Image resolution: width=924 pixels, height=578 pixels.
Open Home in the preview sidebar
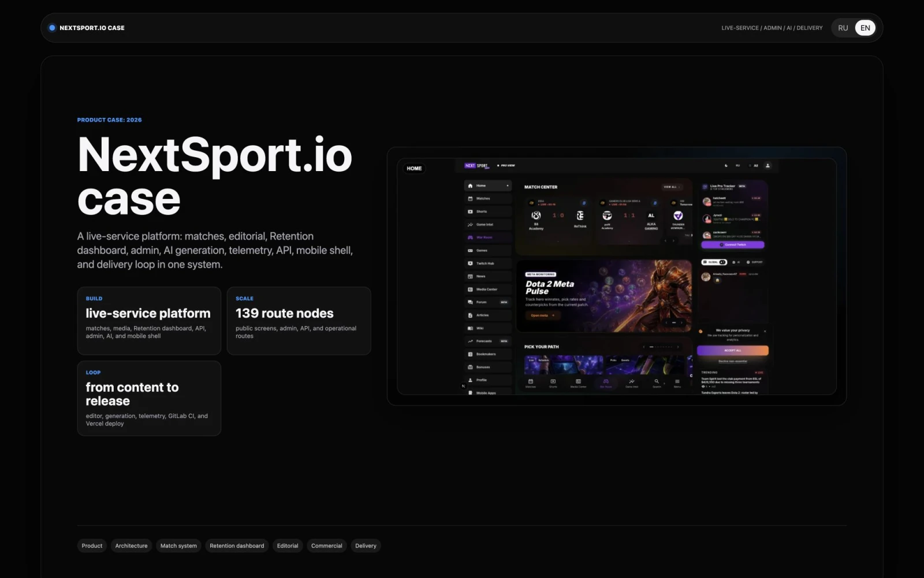487,186
